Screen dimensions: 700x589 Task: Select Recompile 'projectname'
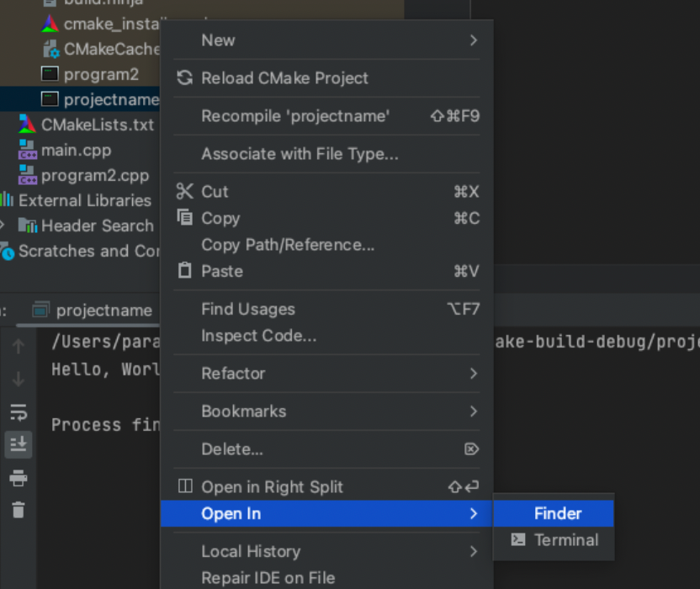pos(326,116)
